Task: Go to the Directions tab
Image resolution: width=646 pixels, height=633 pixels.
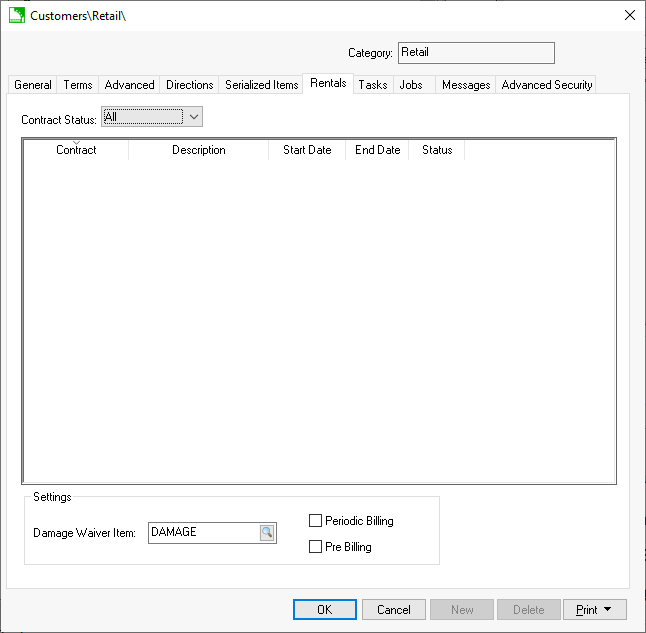Action: [x=190, y=86]
